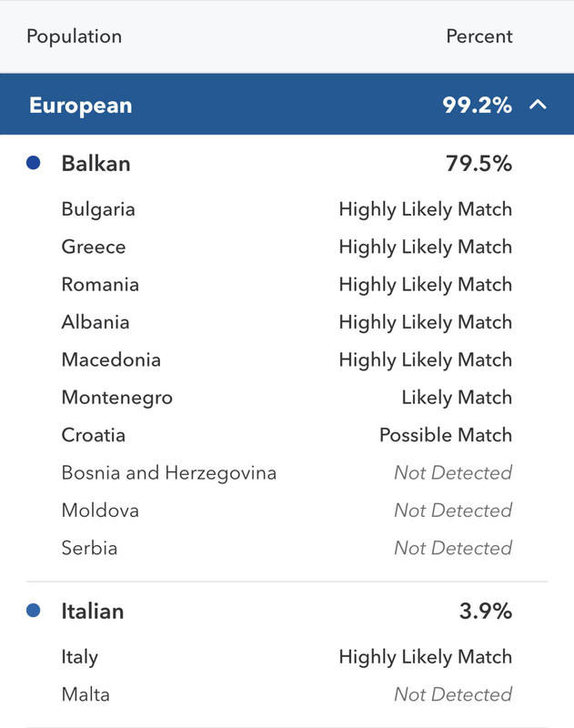574x728 pixels.
Task: Click the Romania country label
Action: [x=100, y=285]
